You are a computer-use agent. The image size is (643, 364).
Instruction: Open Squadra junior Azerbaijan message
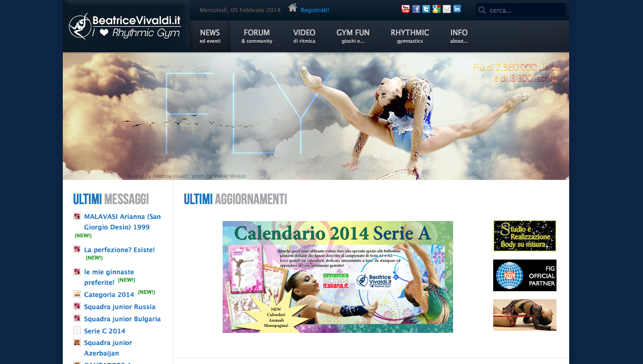[x=108, y=348]
